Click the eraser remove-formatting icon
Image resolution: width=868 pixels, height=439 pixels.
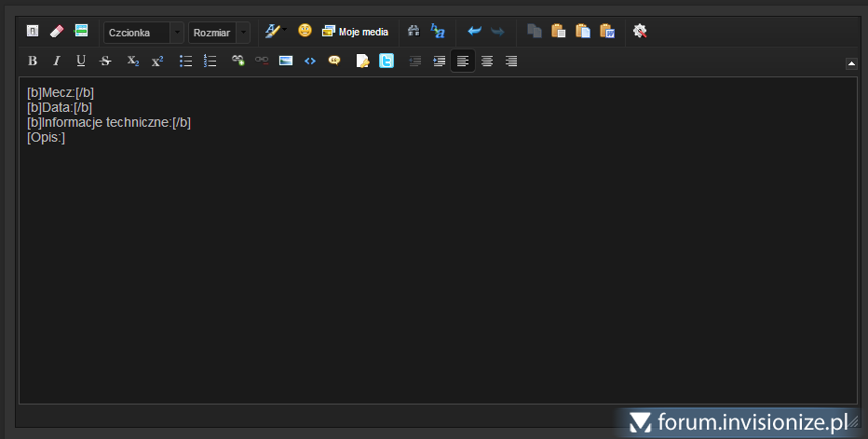point(57,32)
